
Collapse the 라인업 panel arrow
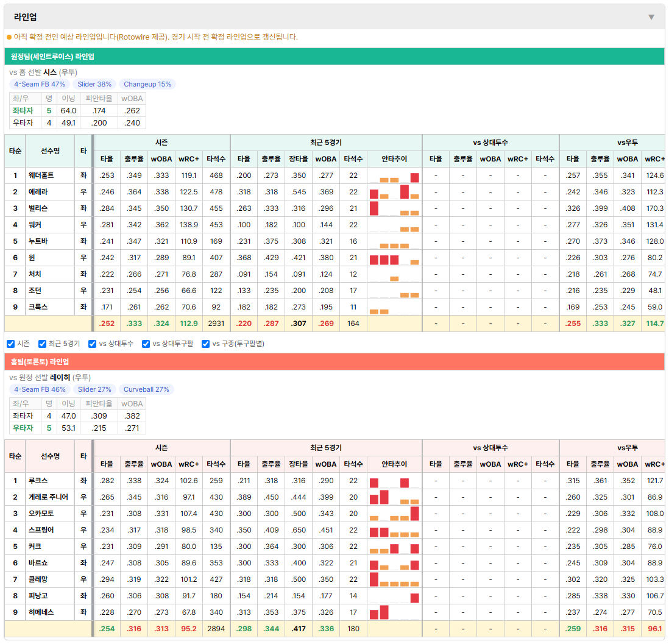click(x=651, y=17)
